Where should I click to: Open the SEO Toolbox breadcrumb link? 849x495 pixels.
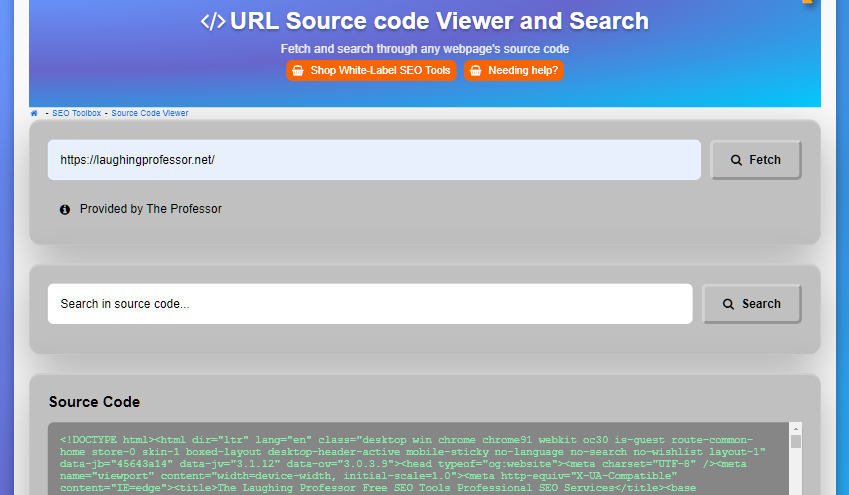[76, 113]
